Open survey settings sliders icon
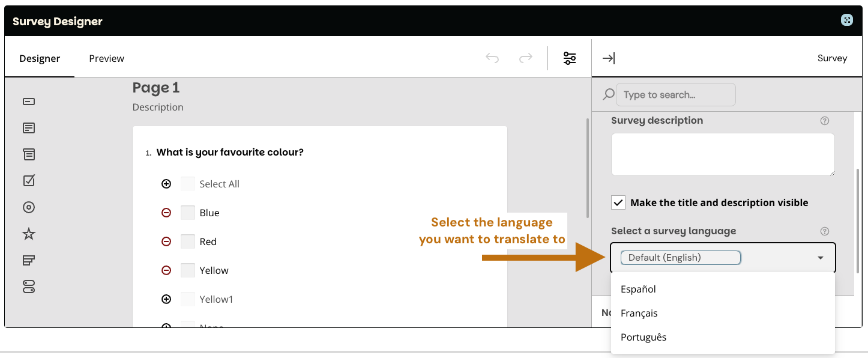 tap(569, 58)
